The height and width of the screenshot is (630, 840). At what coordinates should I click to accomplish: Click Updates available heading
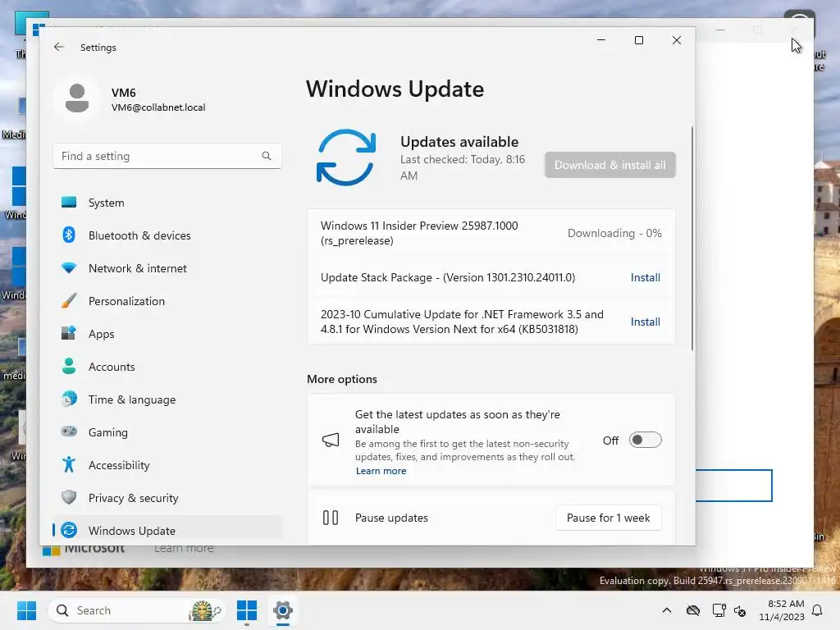point(459,142)
